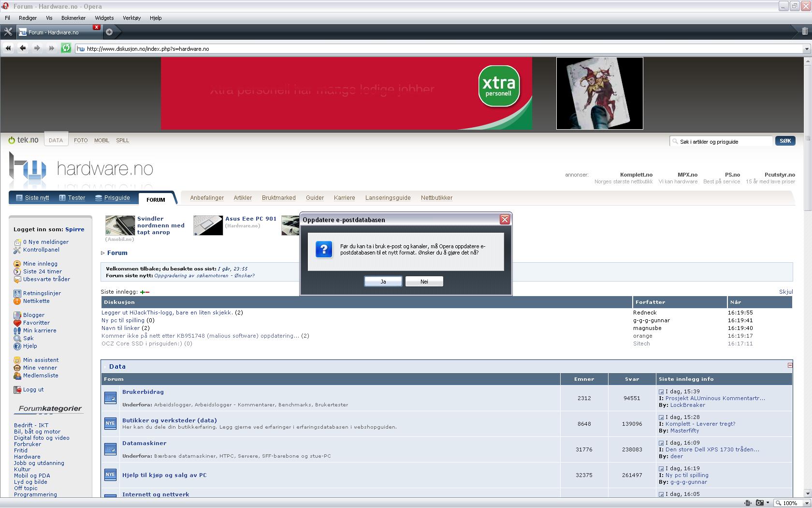Click the Favoritter heart icon
This screenshot has width=812, height=508.
pos(17,323)
